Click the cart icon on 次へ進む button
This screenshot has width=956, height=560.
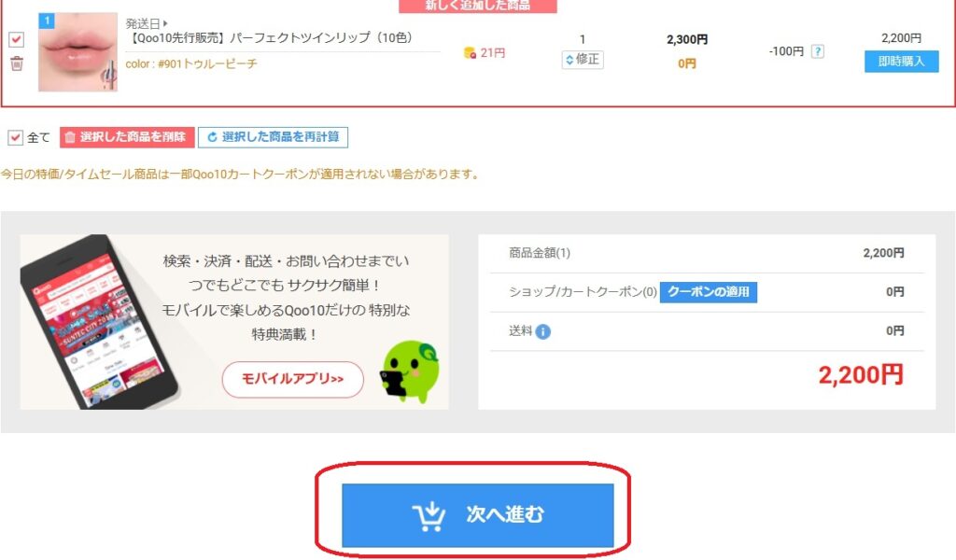(429, 515)
